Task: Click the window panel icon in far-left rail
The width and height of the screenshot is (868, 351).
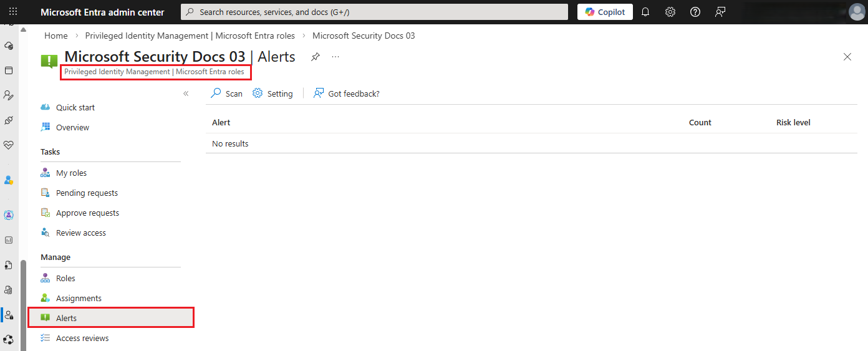Action: click(9, 70)
